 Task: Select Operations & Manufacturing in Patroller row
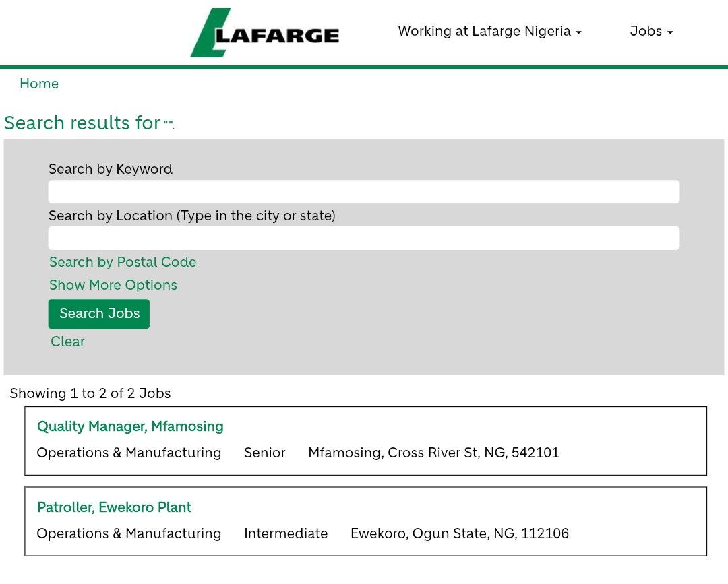[x=129, y=533]
